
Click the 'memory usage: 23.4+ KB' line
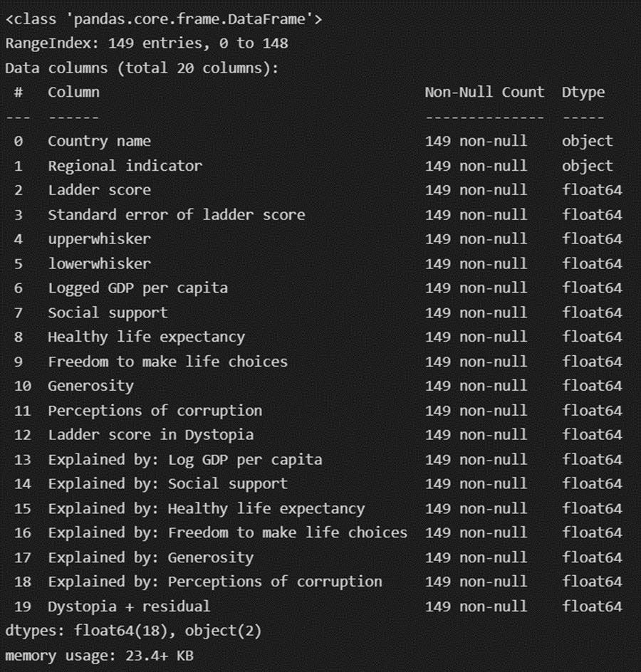pos(99,656)
